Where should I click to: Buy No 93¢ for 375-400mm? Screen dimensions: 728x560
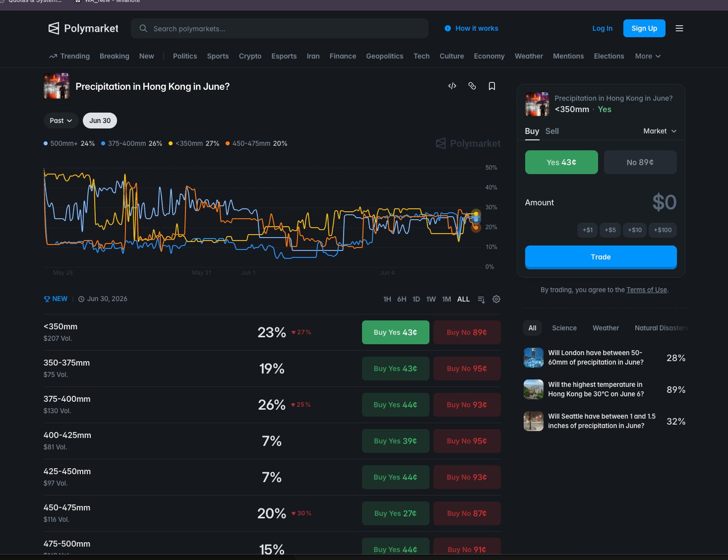(x=467, y=405)
